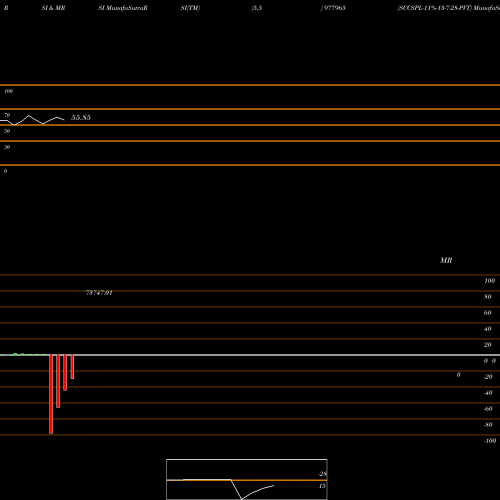Image resolution: width=500 pixels, height=500 pixels.
Task: Select the SI MunafaSutraR header text
Action: coord(123,8)
